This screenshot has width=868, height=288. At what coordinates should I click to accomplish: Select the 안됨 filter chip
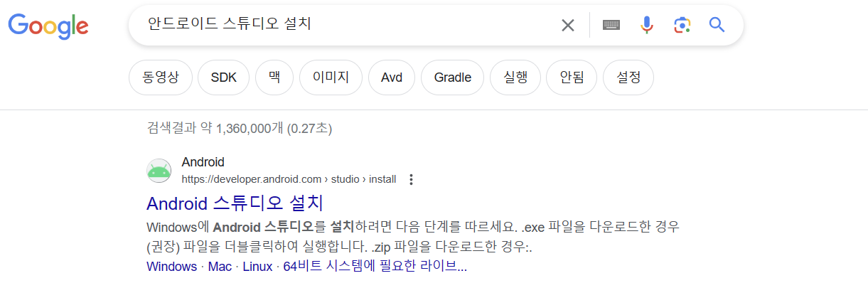[572, 78]
